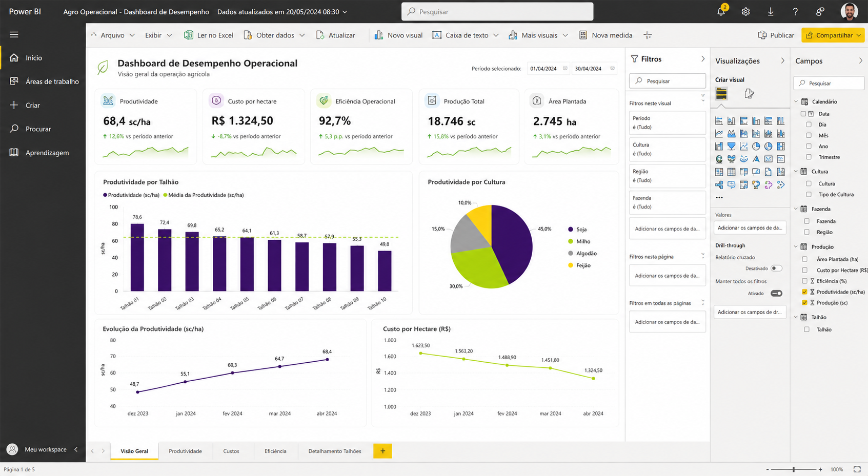Click Ler no Excel
The height and width of the screenshot is (476, 868).
point(209,35)
